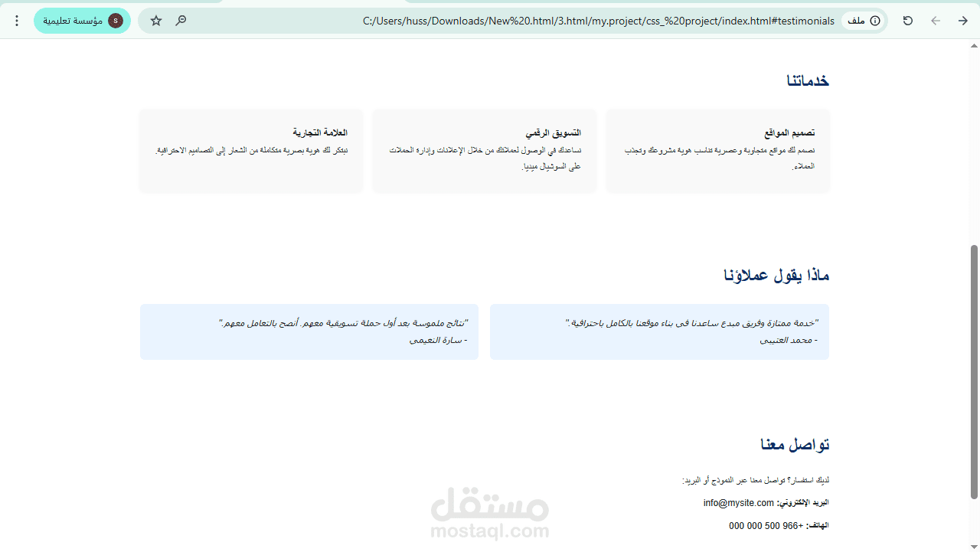Viewport: 980px width, 552px height.
Task: Click the تصميم المواقع service card title
Action: pos(789,133)
